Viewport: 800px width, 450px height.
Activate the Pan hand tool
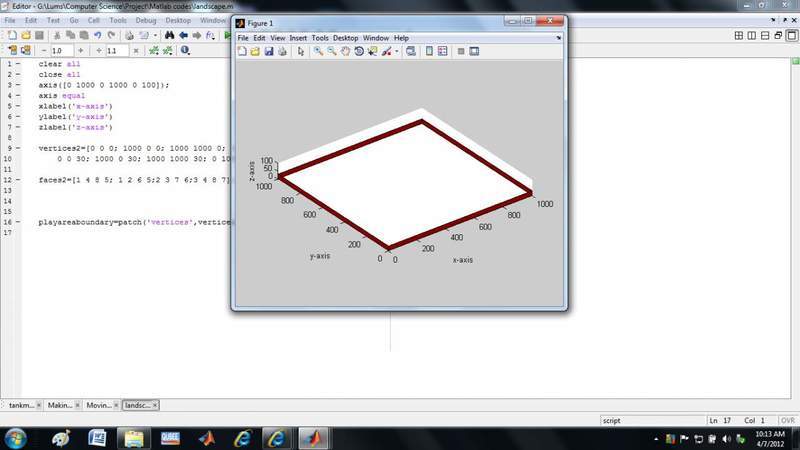click(345, 51)
